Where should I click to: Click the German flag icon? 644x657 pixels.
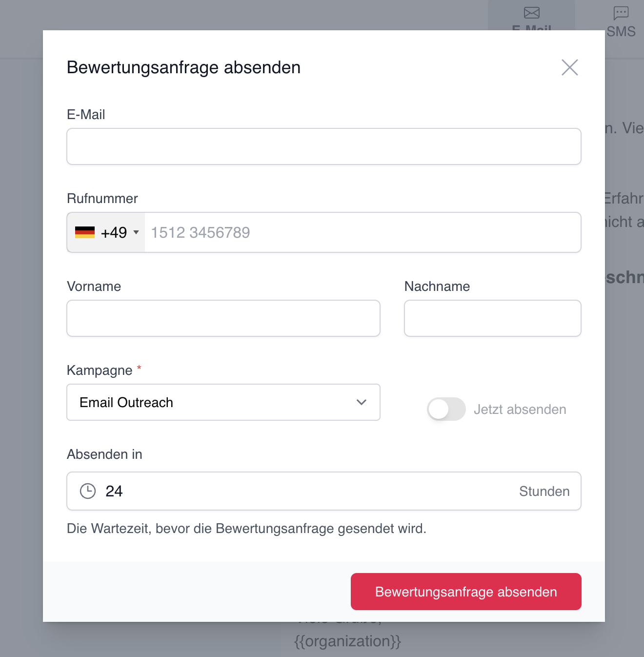tap(85, 232)
